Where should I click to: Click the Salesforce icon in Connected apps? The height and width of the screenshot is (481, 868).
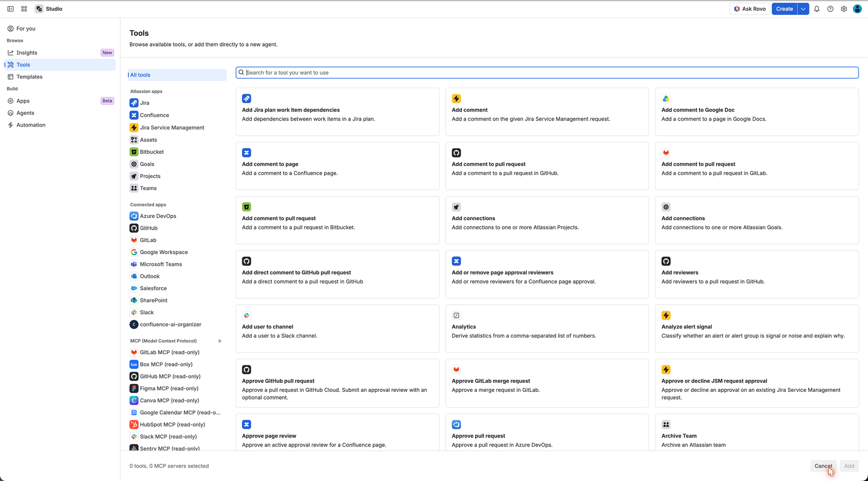click(134, 288)
